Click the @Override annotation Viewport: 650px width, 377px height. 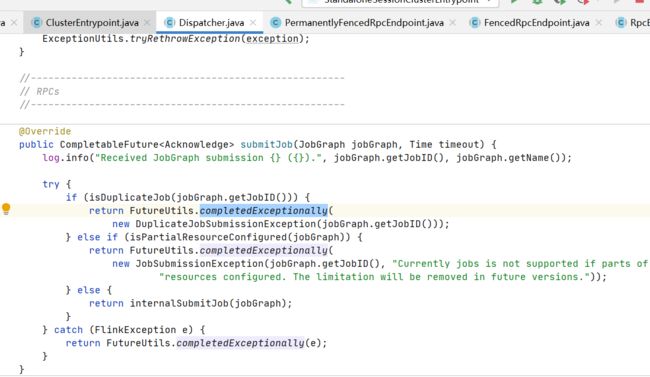(x=45, y=131)
